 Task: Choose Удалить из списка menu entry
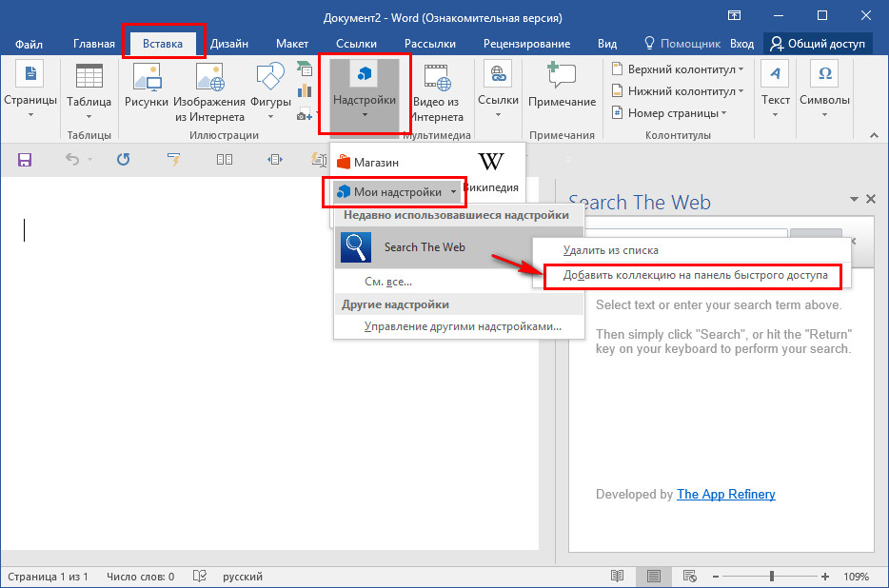(692, 250)
